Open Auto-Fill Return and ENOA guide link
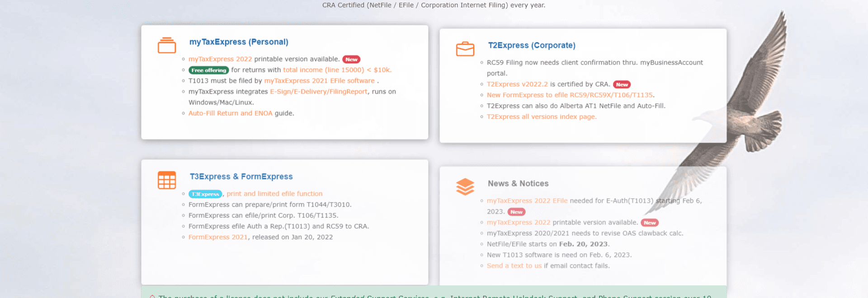Image resolution: width=868 pixels, height=298 pixels. (231, 113)
